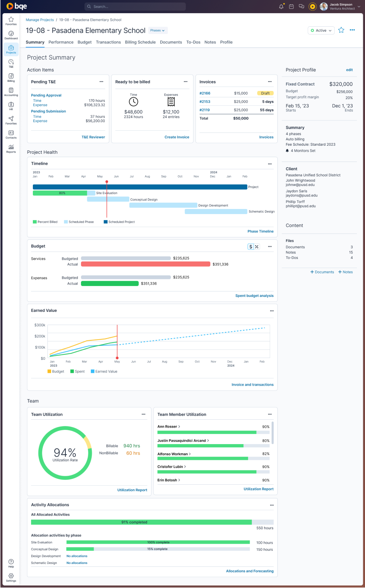Open Contacts in the left sidebar
Viewport: 365px width, 588px height.
(x=11, y=134)
